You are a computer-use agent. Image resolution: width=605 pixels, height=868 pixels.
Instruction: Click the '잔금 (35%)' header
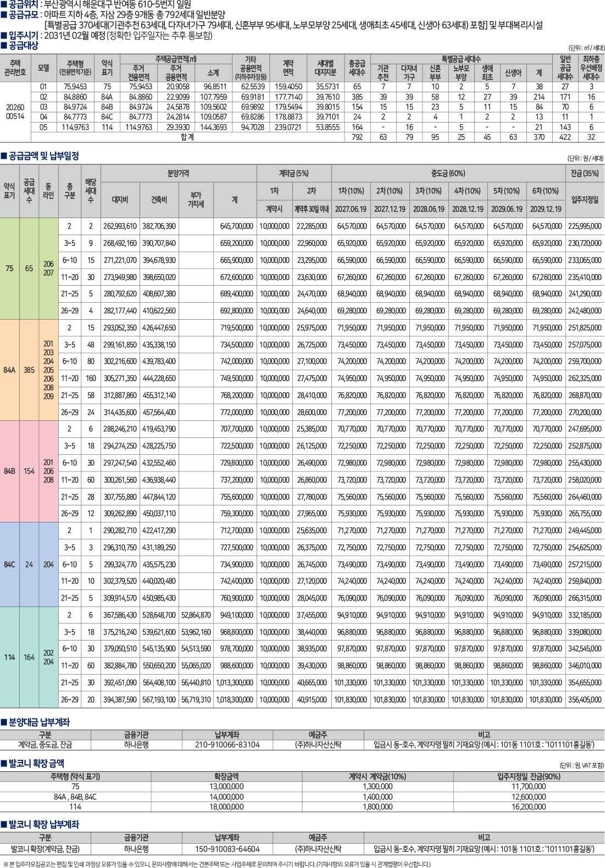click(585, 173)
